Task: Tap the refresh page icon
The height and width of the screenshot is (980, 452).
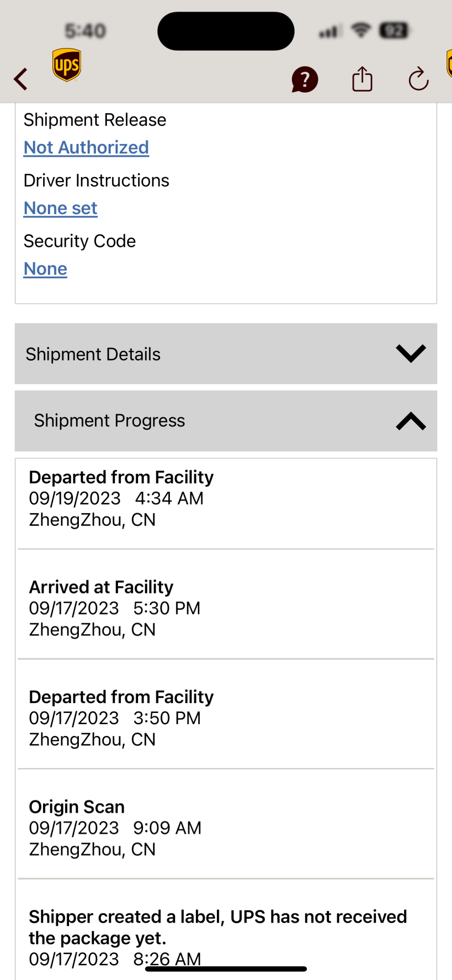Action: tap(419, 79)
